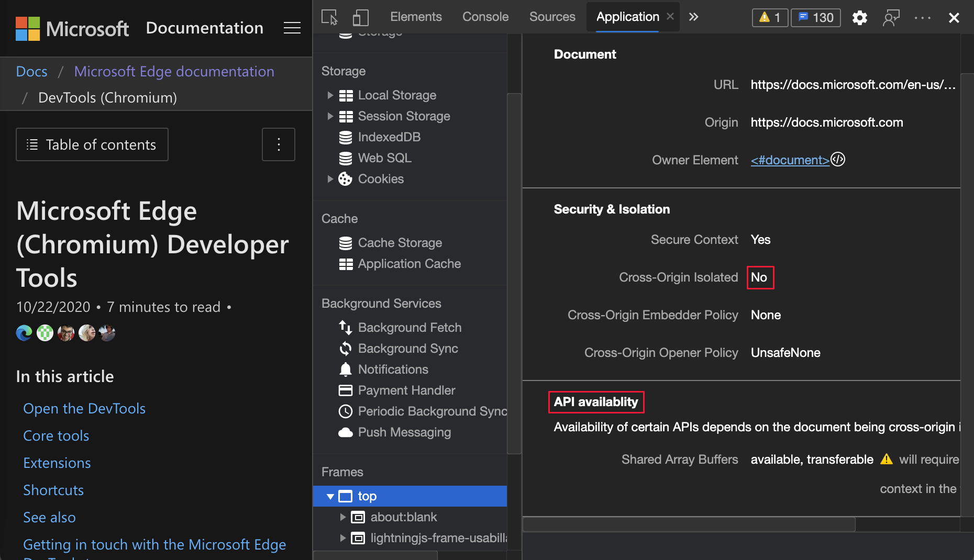Click the send feedback icon
The width and height of the screenshot is (974, 560).
coord(891,18)
